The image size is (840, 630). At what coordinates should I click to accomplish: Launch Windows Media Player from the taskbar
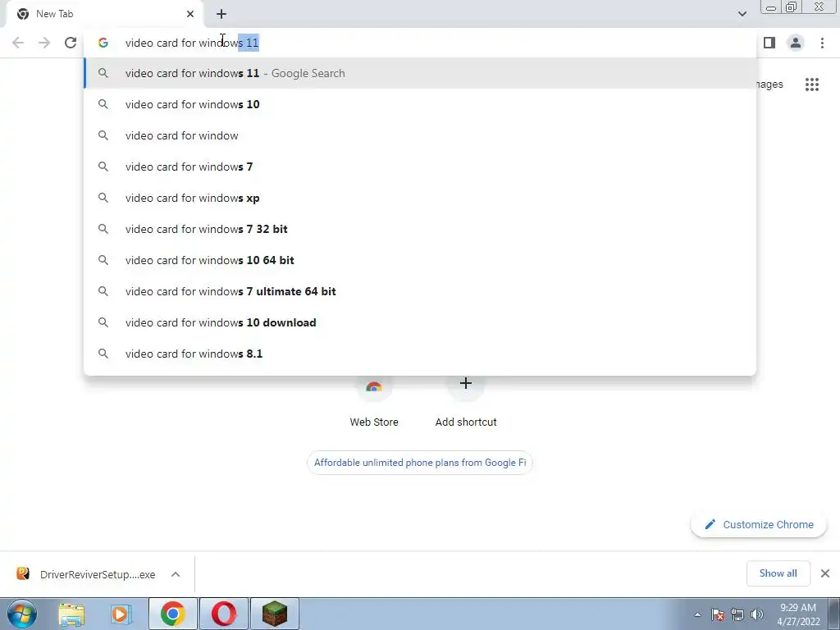pyautogui.click(x=121, y=614)
